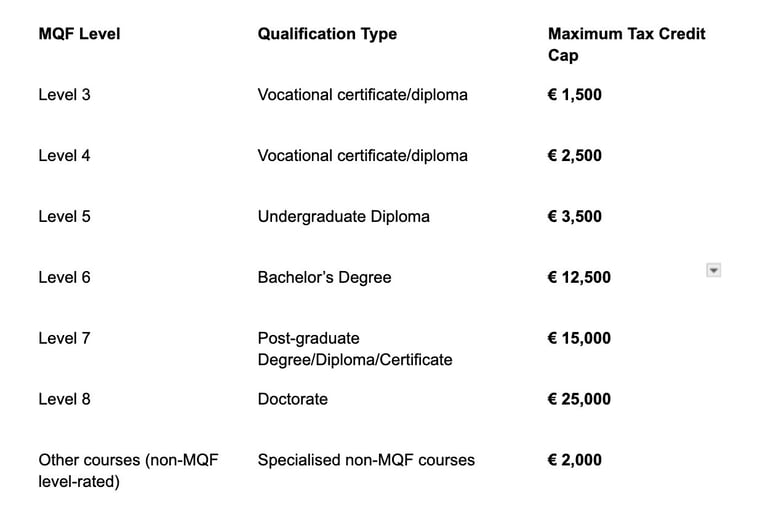Image resolution: width=768 pixels, height=509 pixels.
Task: Select the Level 5 row label
Action: click(64, 216)
